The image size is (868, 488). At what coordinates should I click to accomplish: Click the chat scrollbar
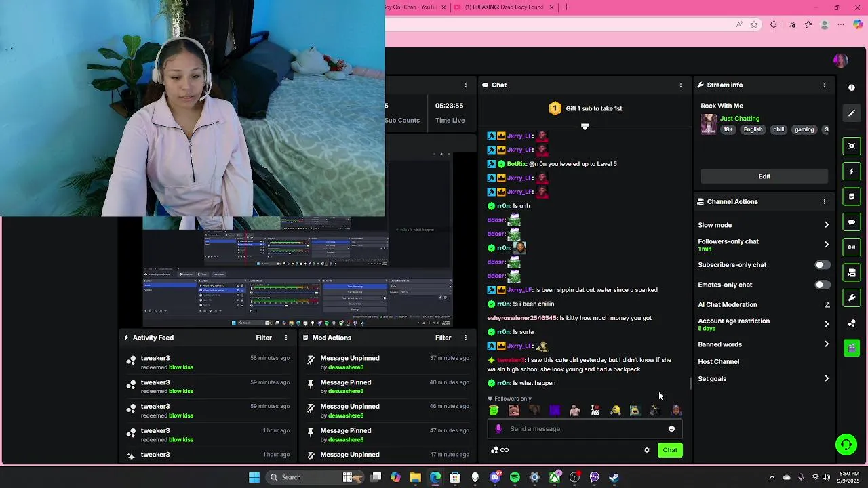(x=690, y=384)
